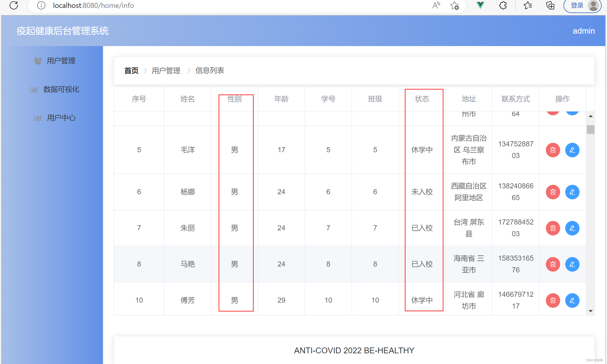This screenshot has height=364, width=607.
Task: Click the Vue devtools extension icon
Action: (480, 5)
